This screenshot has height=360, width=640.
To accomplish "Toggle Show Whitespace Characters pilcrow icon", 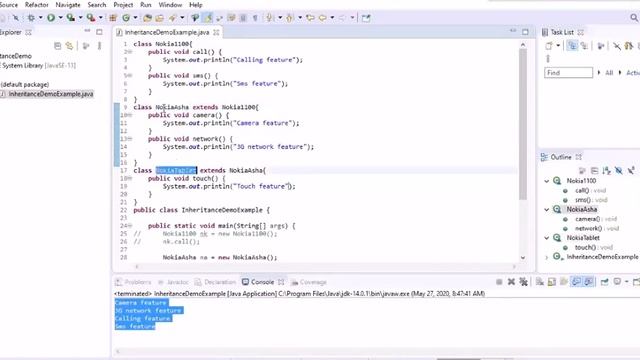I will [255, 18].
